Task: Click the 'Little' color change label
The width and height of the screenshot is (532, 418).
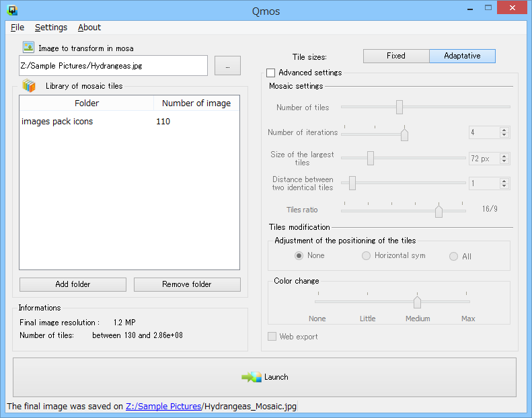Action: pos(367,319)
